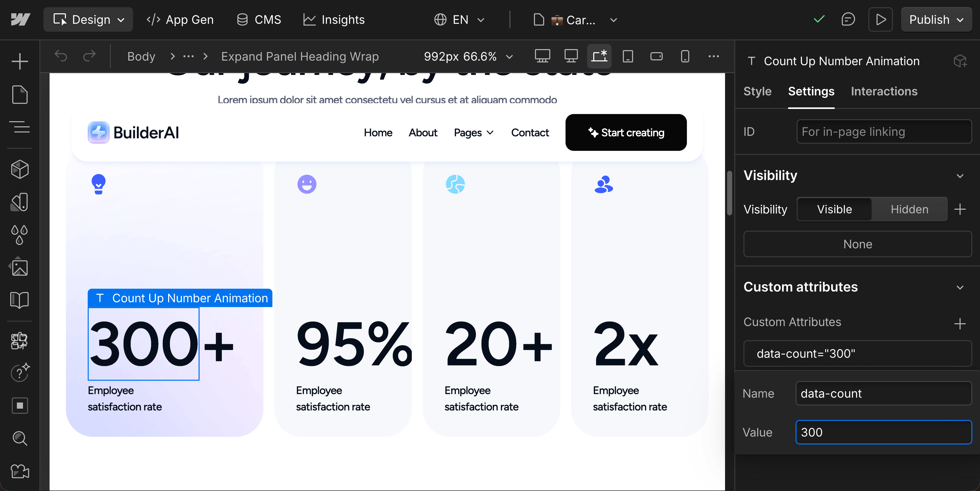Open the Navigator panel icon
Viewport: 980px width, 491px height.
(20, 127)
